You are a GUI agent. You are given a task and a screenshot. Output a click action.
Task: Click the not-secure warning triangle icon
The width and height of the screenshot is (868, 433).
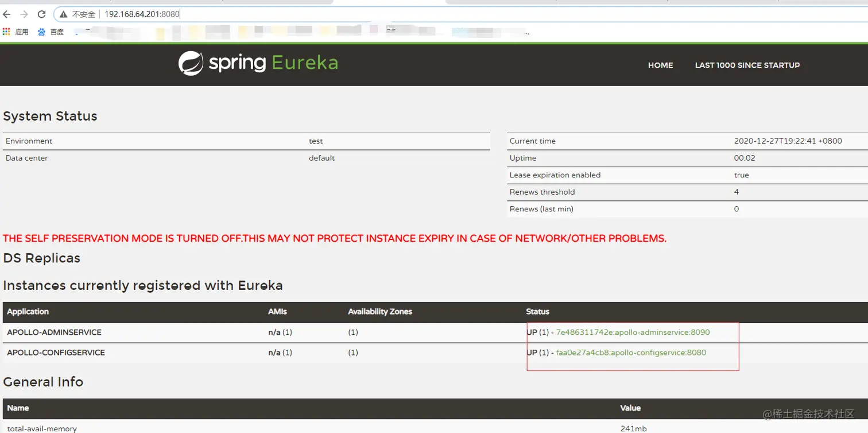click(64, 14)
